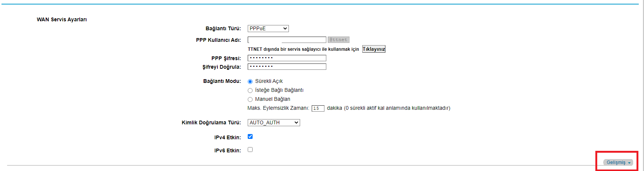Click the Tıklayınız button
Image resolution: width=644 pixels, height=171 pixels.
373,49
